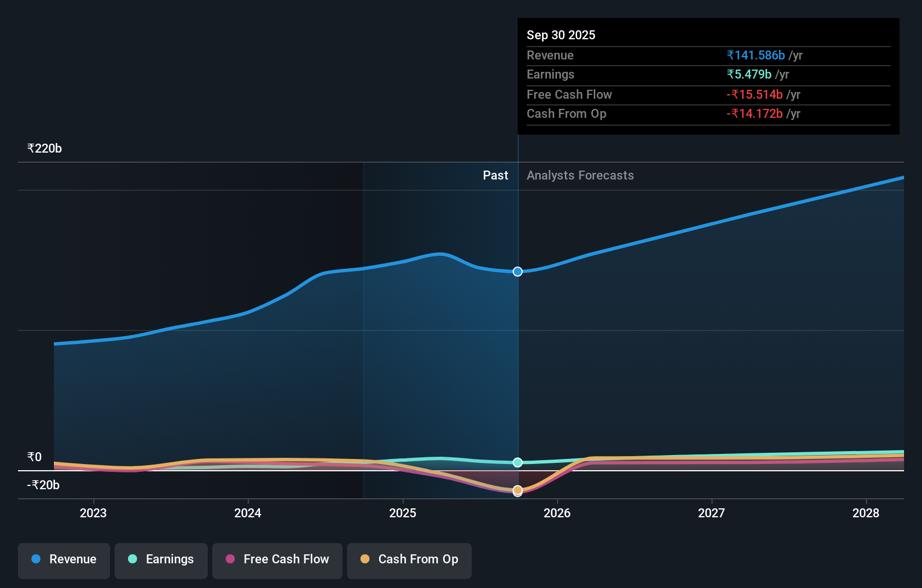922x588 pixels.
Task: Select the Analysts Forecasts section label
Action: coord(580,175)
